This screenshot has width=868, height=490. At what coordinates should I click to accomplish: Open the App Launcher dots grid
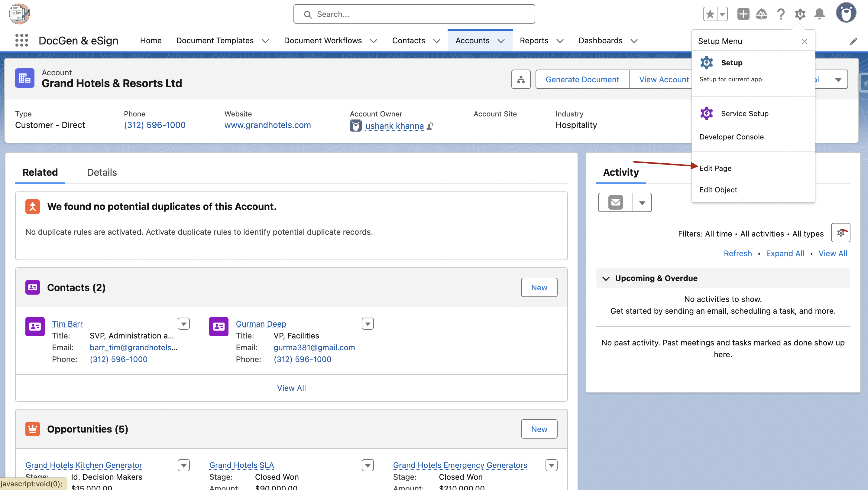click(x=21, y=41)
